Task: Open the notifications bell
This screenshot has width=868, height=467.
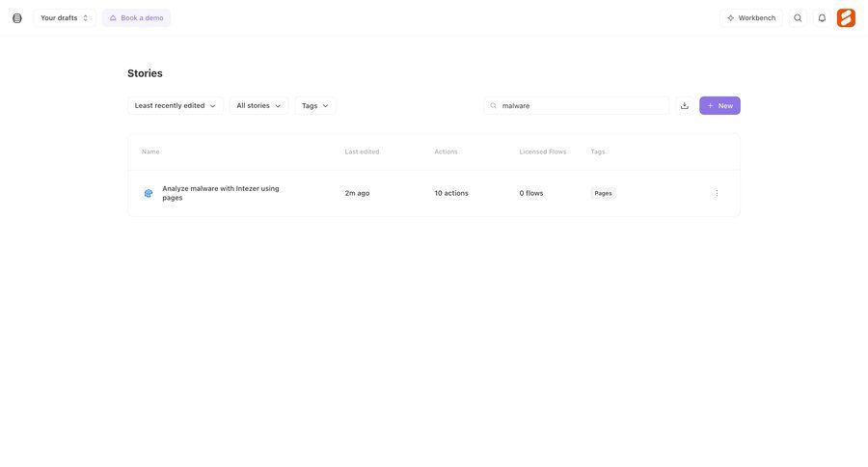Action: (x=822, y=17)
